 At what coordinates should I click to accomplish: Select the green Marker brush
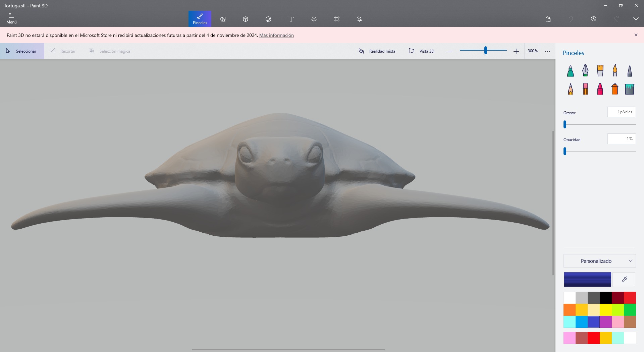(x=571, y=71)
